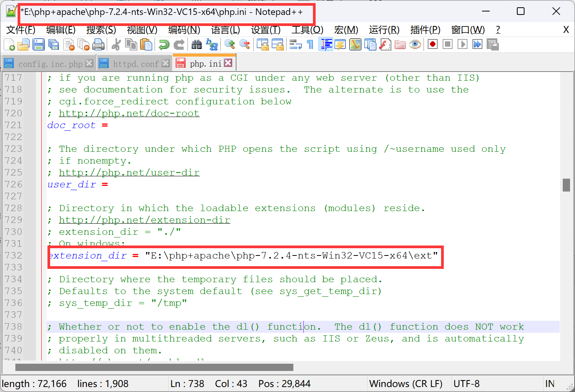Click the Copy toolbar icon
This screenshot has height=392, width=575.
pyautogui.click(x=131, y=45)
